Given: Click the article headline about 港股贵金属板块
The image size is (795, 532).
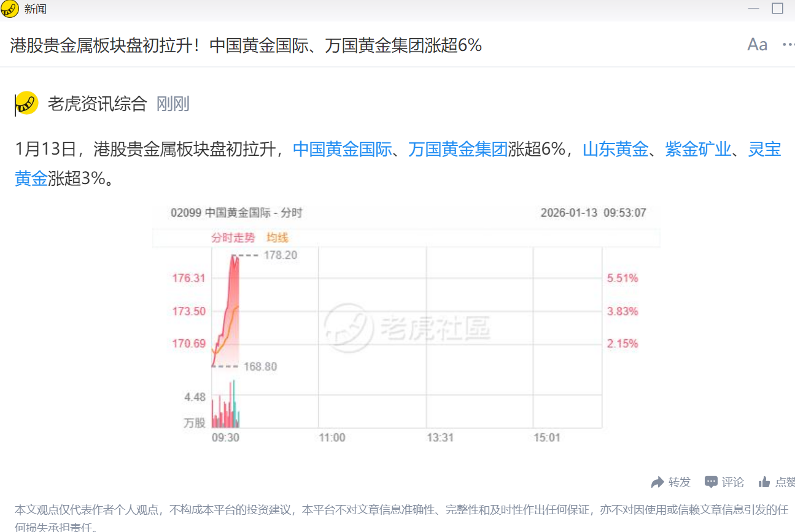Looking at the screenshot, I should (246, 45).
